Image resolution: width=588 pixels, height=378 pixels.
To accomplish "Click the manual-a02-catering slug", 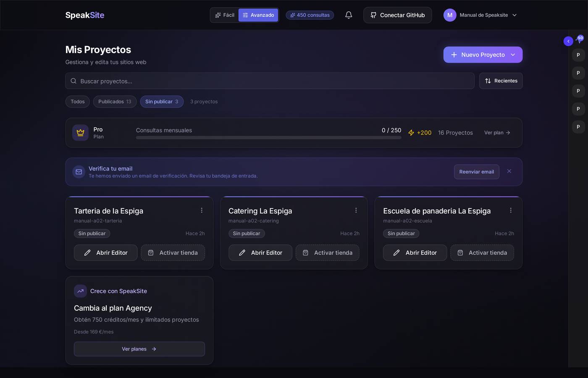I will click(254, 221).
